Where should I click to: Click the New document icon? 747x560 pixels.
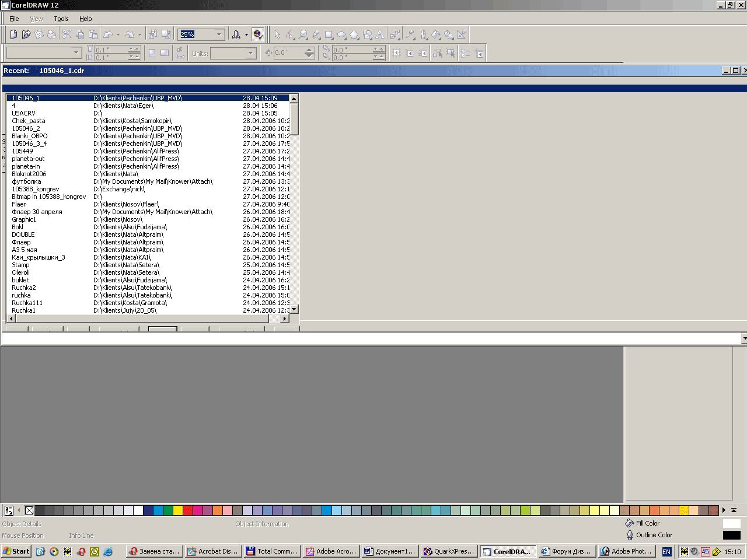(x=13, y=34)
